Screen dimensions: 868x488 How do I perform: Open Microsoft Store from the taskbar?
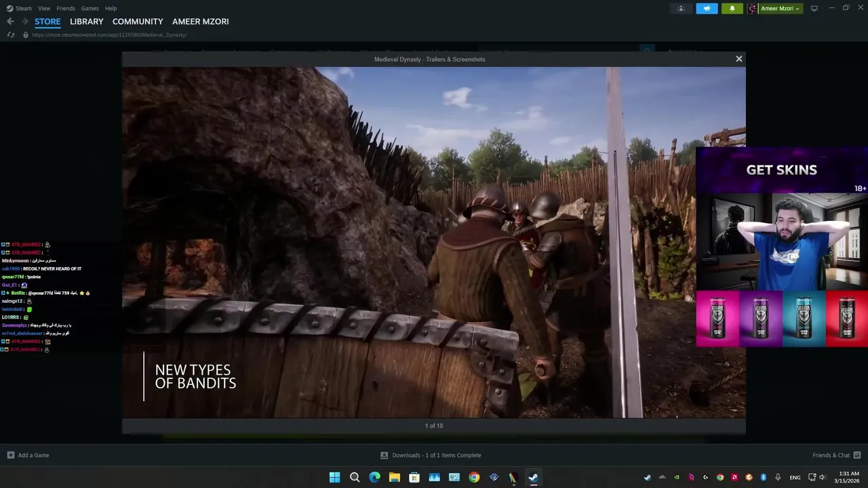[x=414, y=477]
